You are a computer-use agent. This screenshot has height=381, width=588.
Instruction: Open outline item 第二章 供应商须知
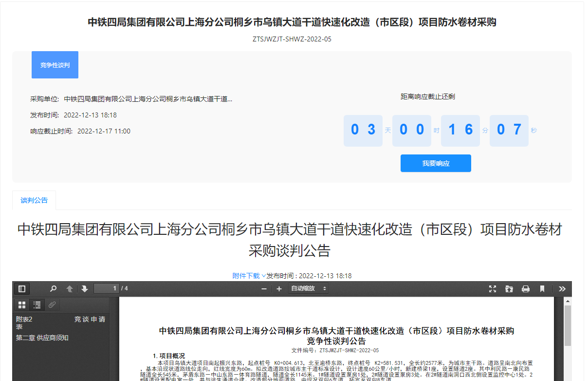tap(42, 338)
